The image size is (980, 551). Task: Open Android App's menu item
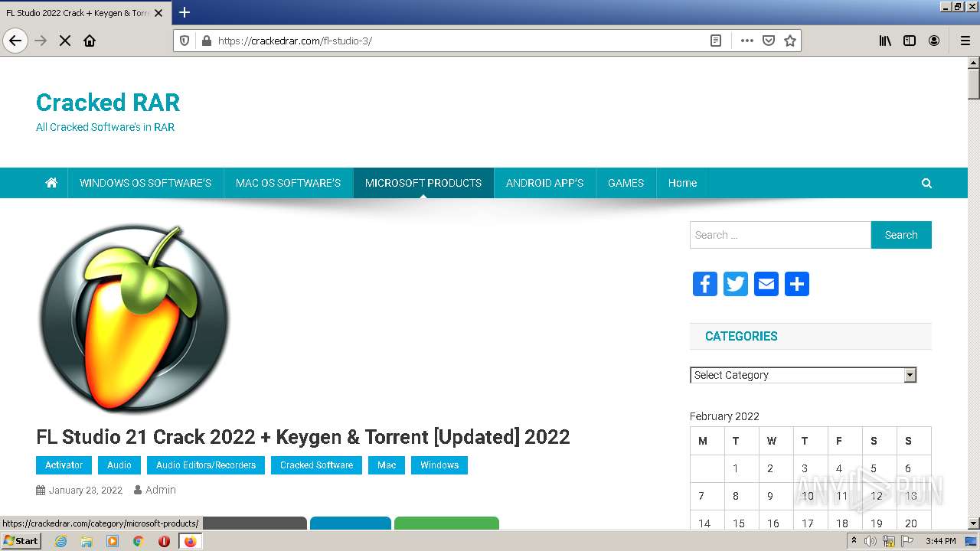tap(544, 183)
